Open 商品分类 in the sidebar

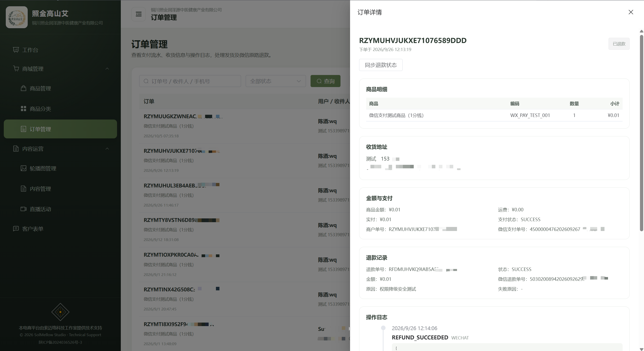coord(60,109)
